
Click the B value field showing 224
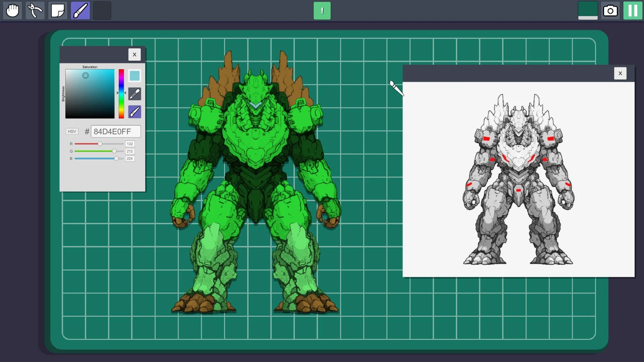coord(130,159)
